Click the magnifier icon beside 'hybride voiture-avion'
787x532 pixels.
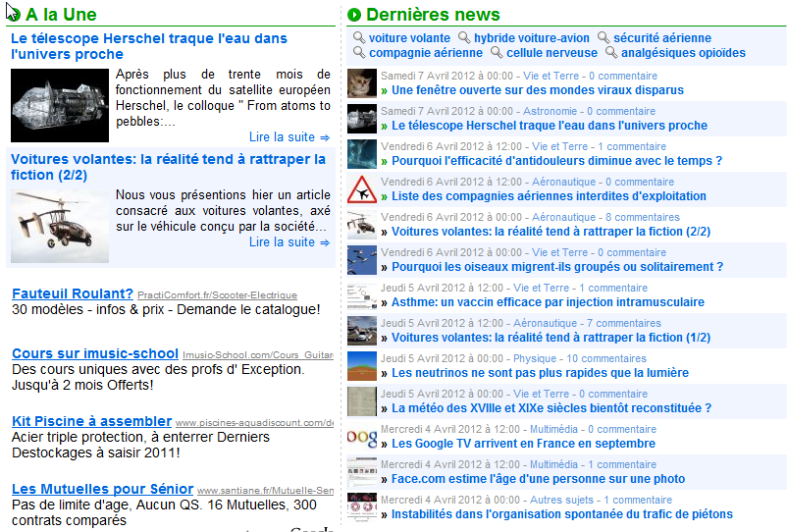click(x=464, y=37)
